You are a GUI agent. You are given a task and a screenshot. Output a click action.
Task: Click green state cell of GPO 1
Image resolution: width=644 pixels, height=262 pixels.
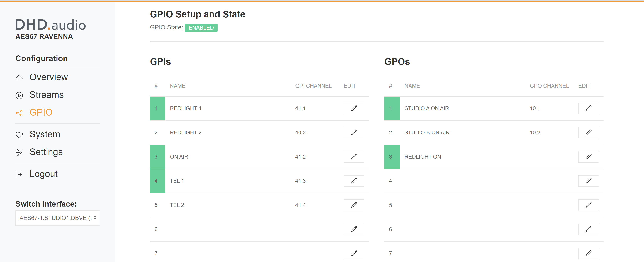(392, 108)
